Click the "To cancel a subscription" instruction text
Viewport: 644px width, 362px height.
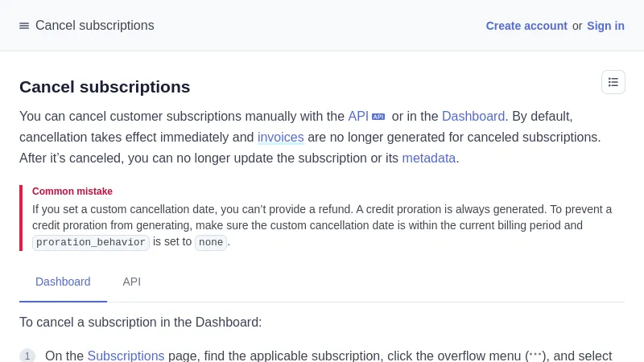pyautogui.click(x=141, y=322)
